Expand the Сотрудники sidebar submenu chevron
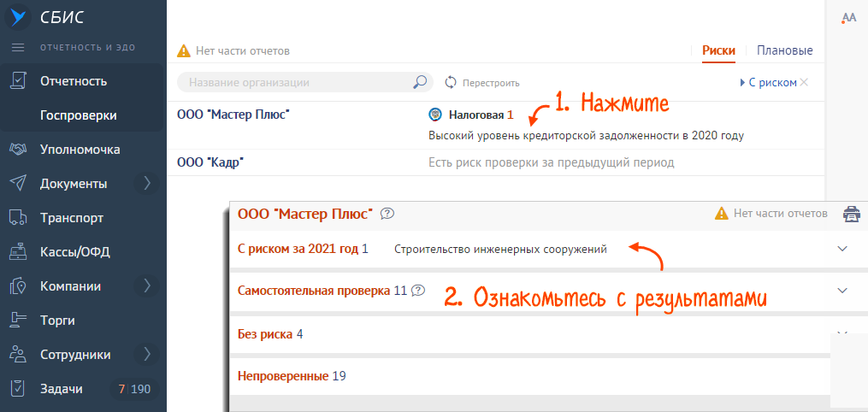This screenshot has width=868, height=412. click(147, 355)
